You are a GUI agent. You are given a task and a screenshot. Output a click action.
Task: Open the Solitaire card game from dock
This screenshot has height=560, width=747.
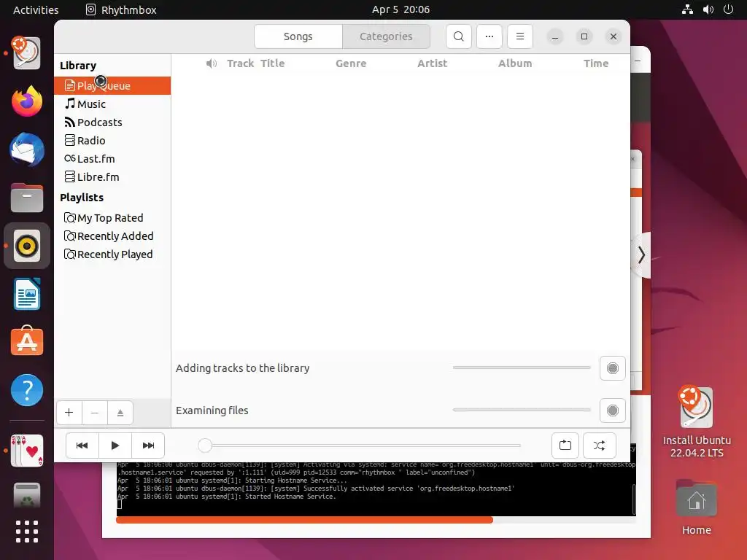pos(27,451)
